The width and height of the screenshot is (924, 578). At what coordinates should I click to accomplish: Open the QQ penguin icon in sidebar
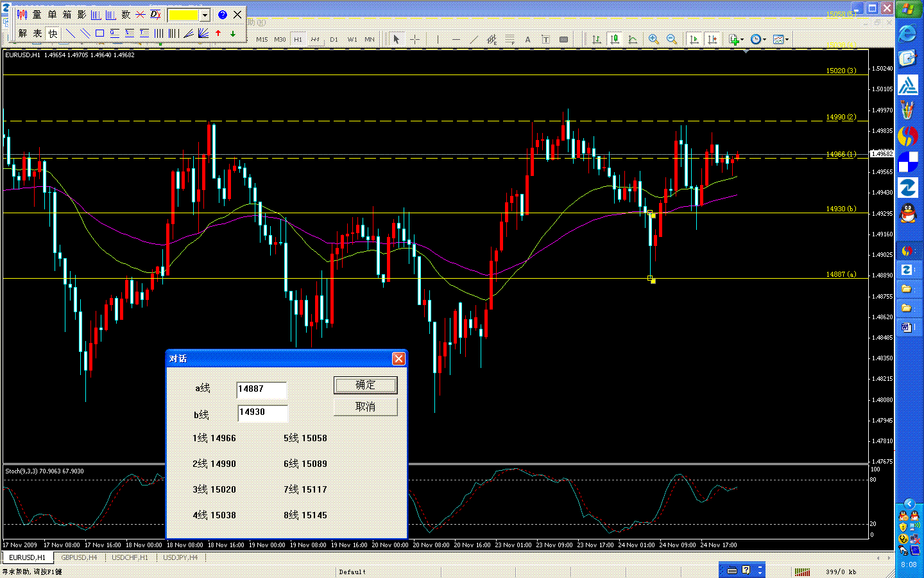pyautogui.click(x=908, y=213)
